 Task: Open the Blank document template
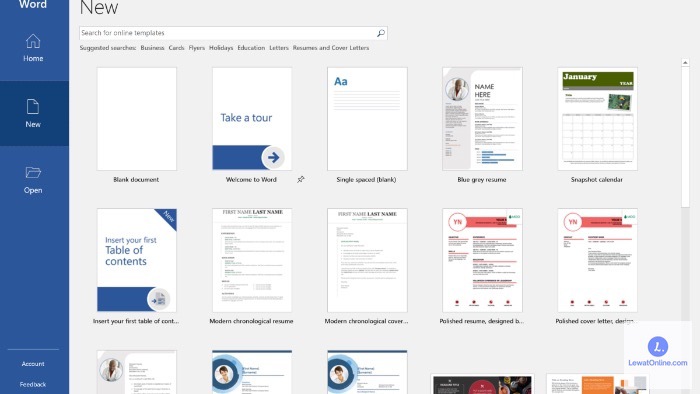137,119
